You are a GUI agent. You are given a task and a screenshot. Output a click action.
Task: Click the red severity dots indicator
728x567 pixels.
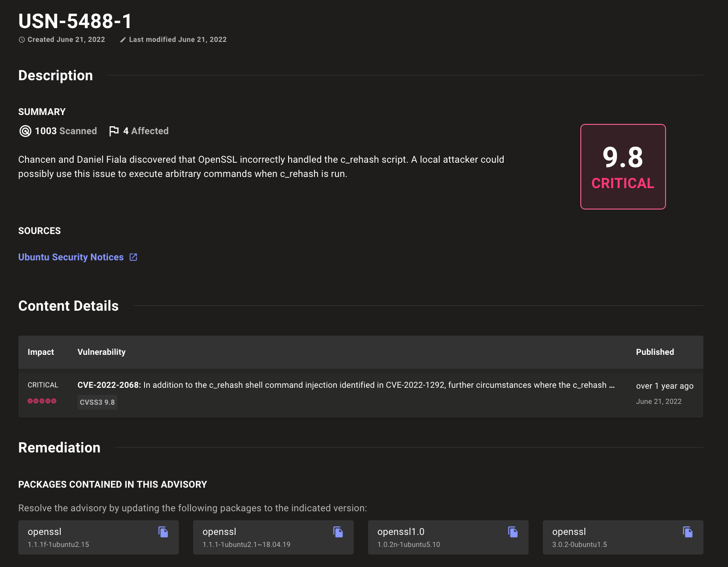click(x=42, y=401)
